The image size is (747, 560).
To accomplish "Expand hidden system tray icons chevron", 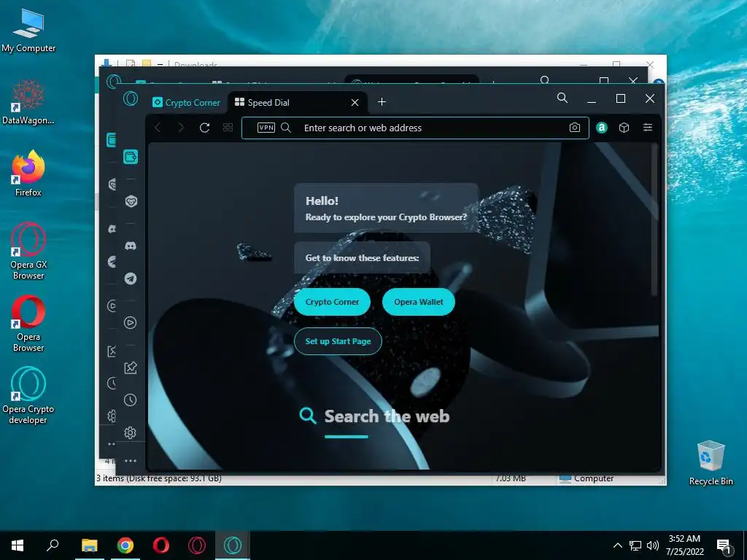I will (617, 545).
